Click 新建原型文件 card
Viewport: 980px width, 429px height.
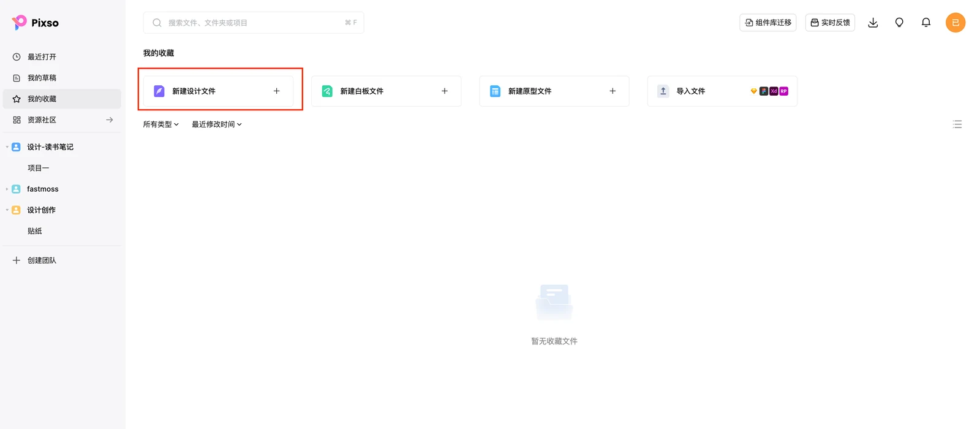click(554, 91)
